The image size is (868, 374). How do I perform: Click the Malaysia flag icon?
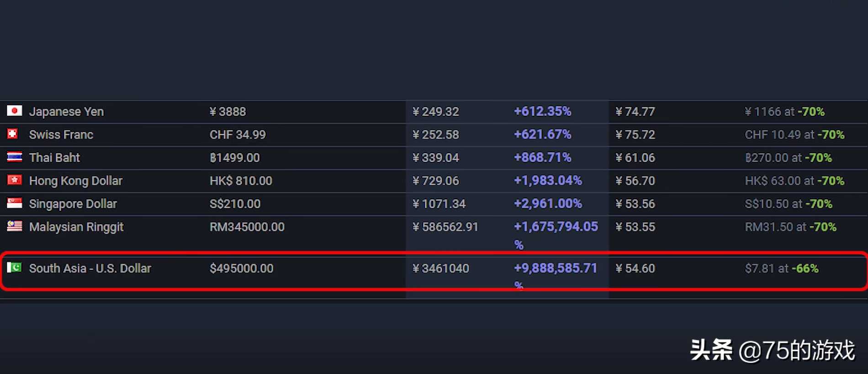(x=14, y=226)
